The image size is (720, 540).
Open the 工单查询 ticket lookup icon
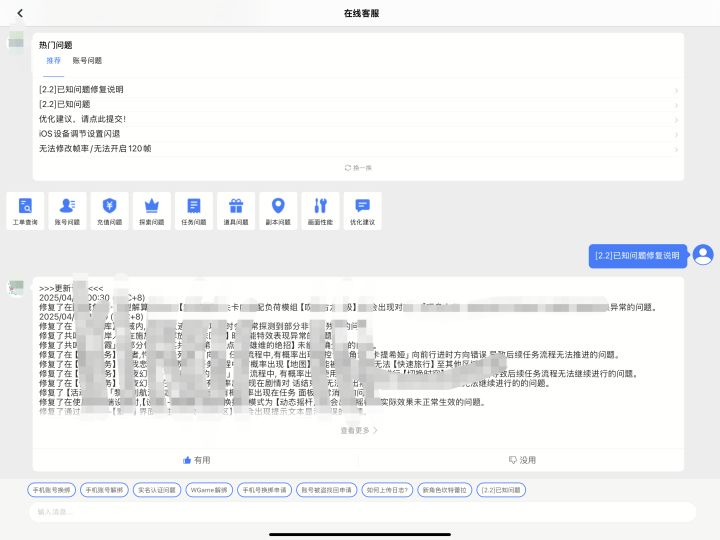tap(25, 211)
